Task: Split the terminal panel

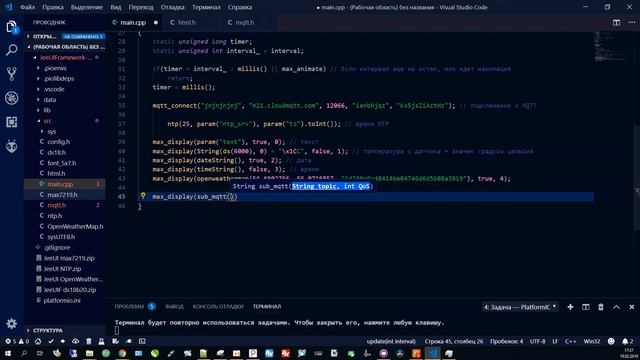Action: coord(586,307)
